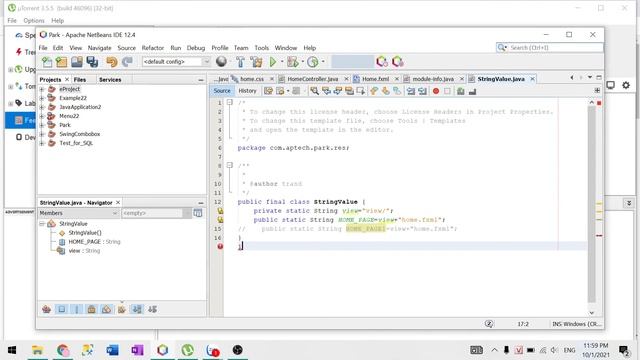Click the Redo toolbar icon
The width and height of the screenshot is (640, 360).
pos(127,62)
